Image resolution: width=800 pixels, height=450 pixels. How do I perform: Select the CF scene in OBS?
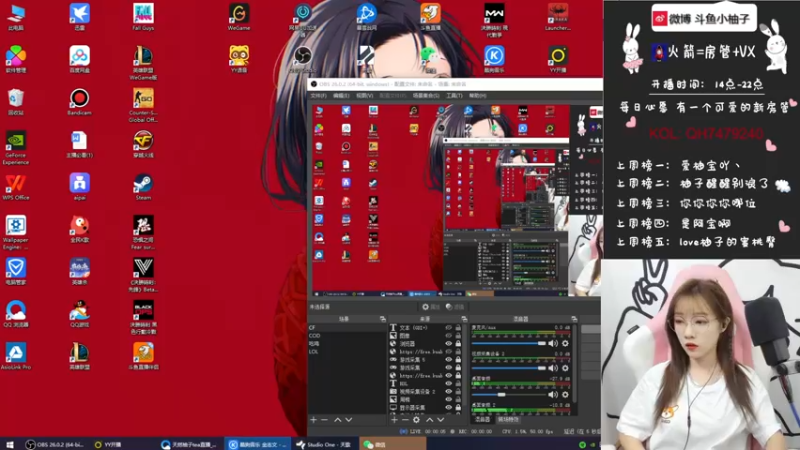347,328
